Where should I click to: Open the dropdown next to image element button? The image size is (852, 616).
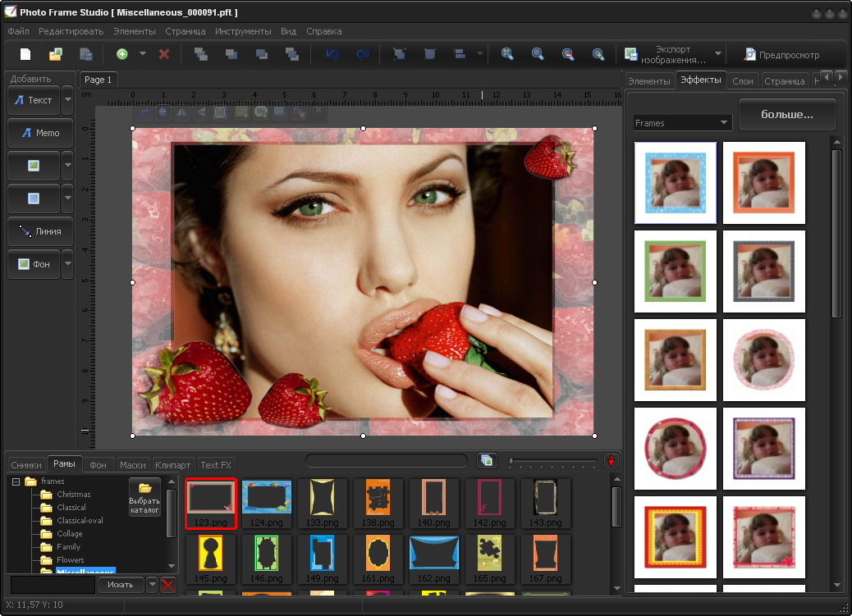click(68, 166)
